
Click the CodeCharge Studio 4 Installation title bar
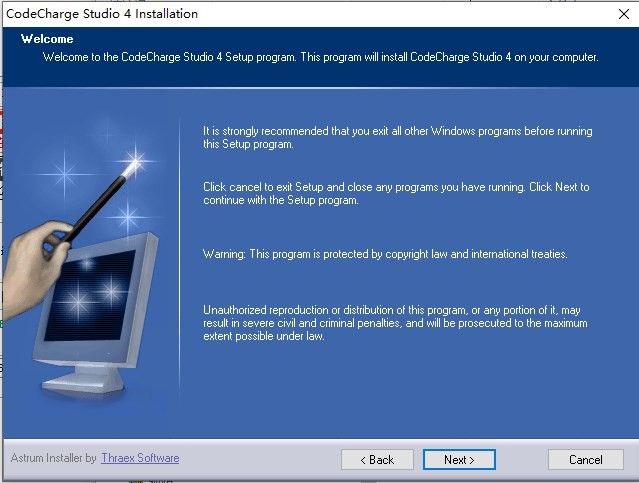coord(103,14)
